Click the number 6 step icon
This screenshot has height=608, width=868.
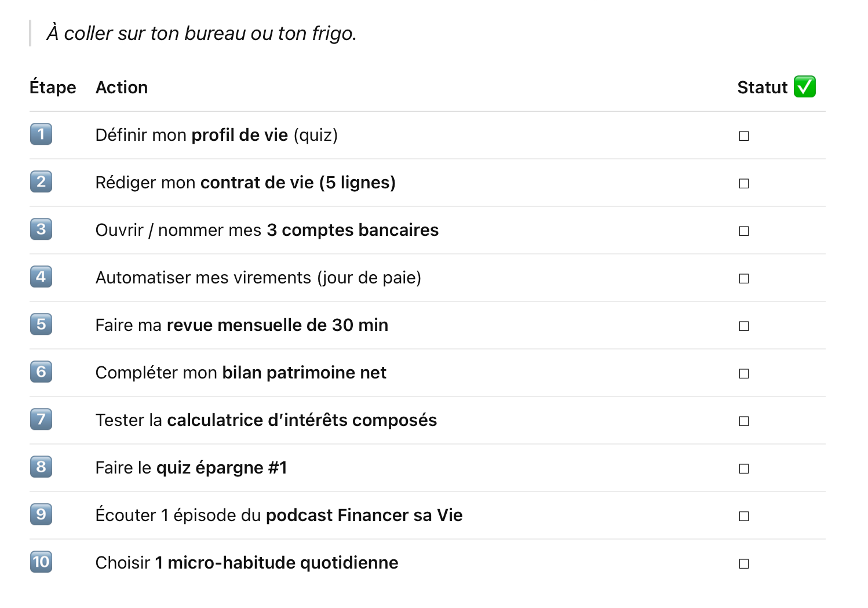tap(41, 372)
